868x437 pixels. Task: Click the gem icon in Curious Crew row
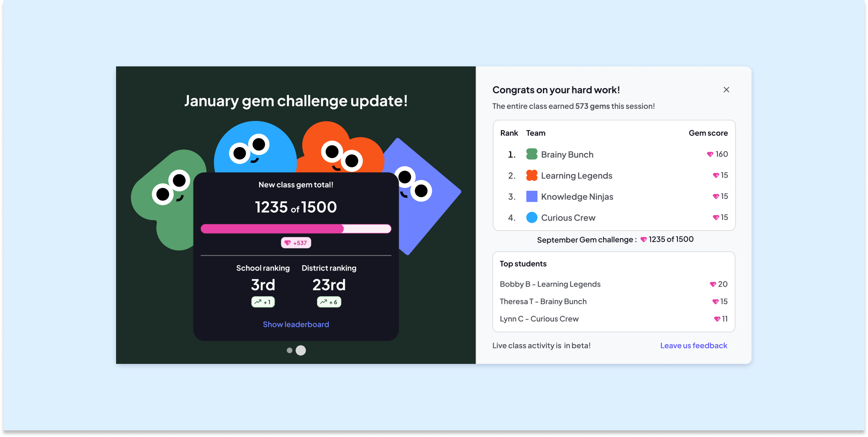[x=716, y=217]
